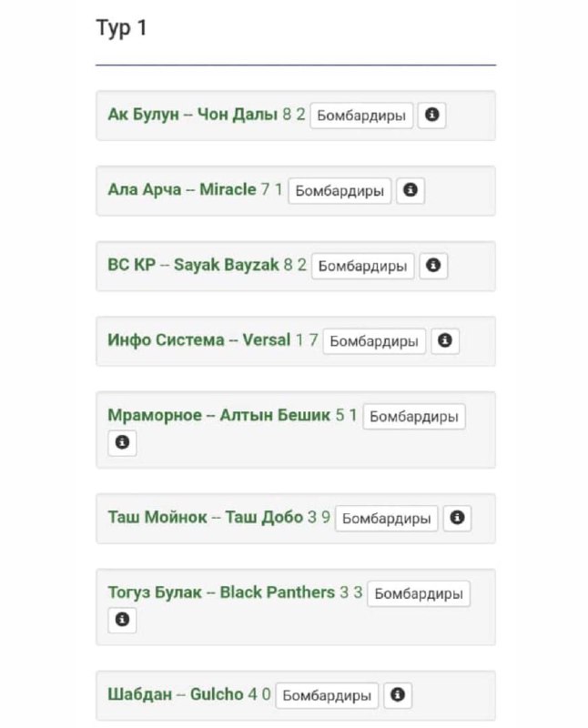The height and width of the screenshot is (728, 588).
Task: Click info icon for Ак Булун match
Action: click(x=432, y=116)
